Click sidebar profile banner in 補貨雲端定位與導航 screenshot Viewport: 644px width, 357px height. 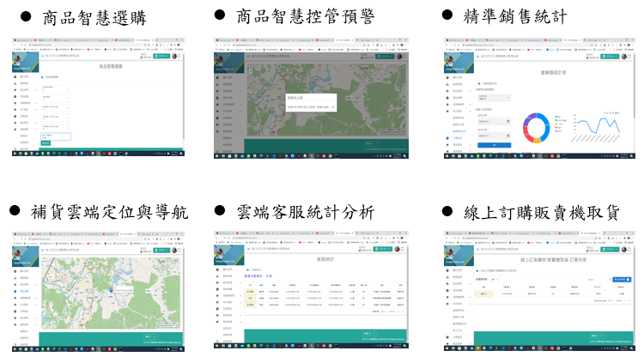(26, 255)
